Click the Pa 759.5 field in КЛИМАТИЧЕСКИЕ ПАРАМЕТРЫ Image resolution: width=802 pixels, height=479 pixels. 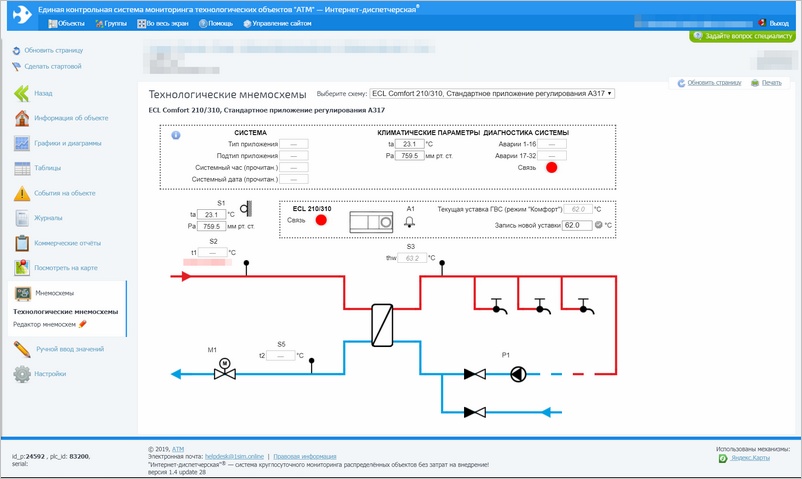[410, 156]
